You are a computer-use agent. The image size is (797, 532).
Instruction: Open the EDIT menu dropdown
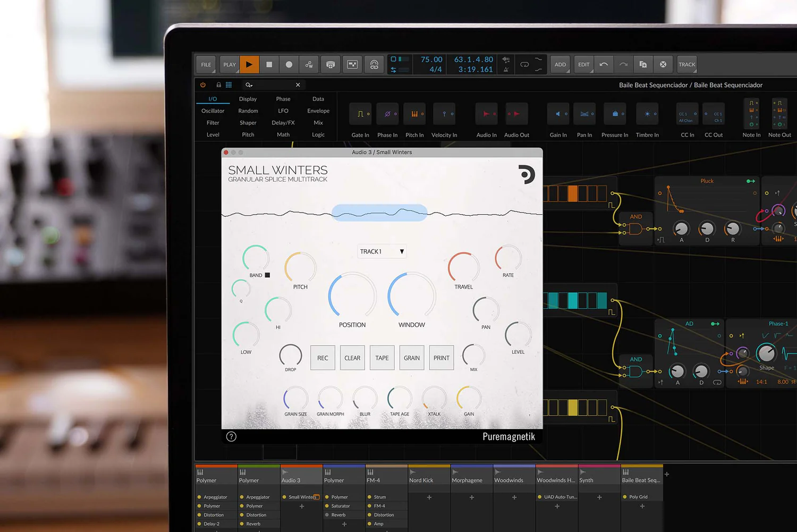pos(584,64)
